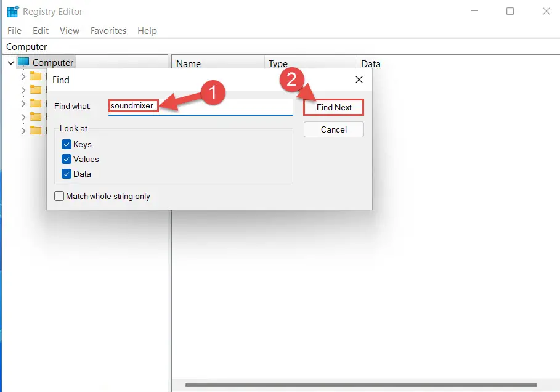
Task: Open the Help menu
Action: [x=147, y=31]
